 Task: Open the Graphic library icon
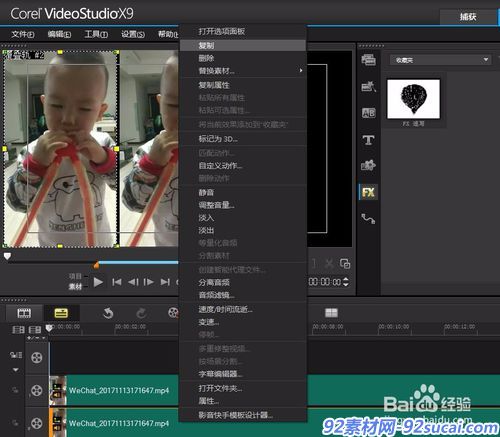[x=368, y=165]
